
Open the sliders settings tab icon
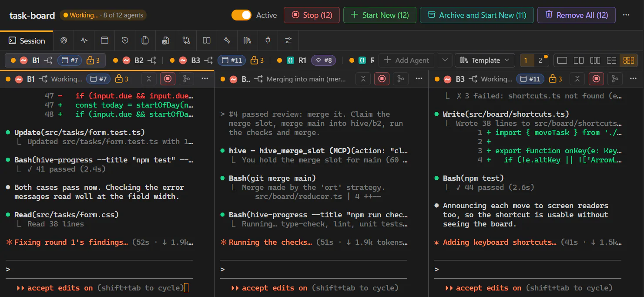(x=288, y=40)
